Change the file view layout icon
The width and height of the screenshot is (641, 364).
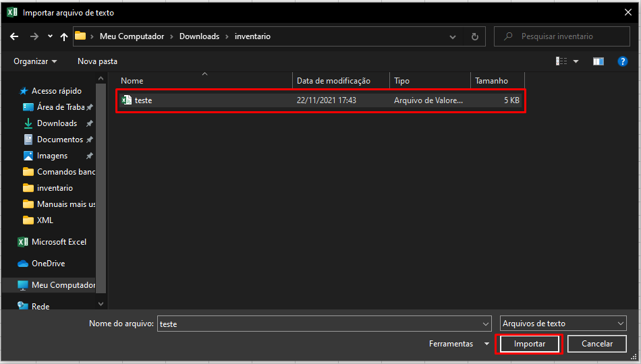pyautogui.click(x=561, y=61)
